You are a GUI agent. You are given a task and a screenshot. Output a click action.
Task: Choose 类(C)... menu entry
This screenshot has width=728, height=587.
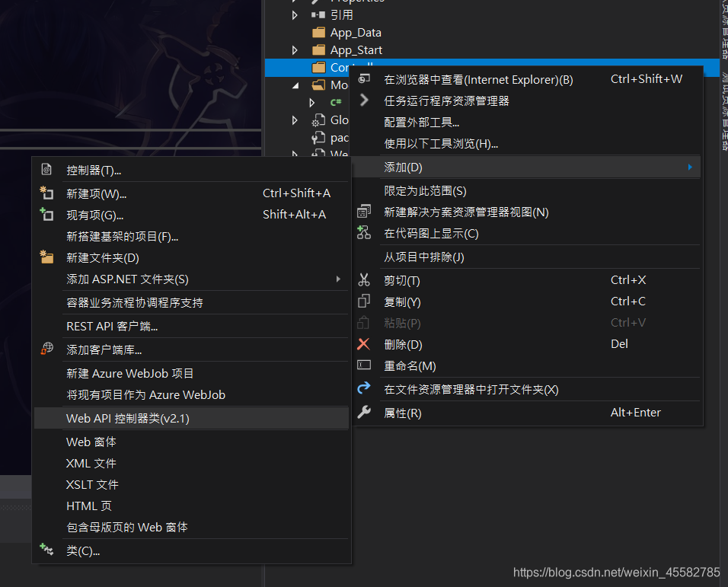[191, 550]
